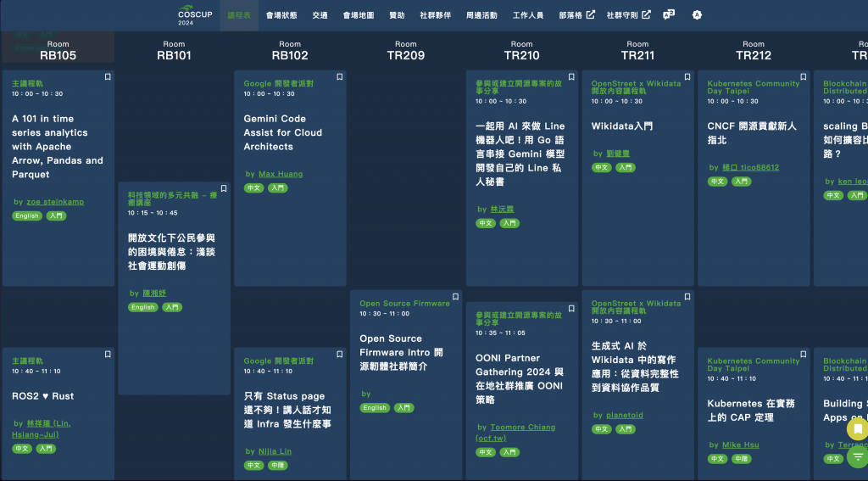868x481 pixels.
Task: Open the 'ROS2 ♥ Rust' session title
Action: (x=42, y=396)
